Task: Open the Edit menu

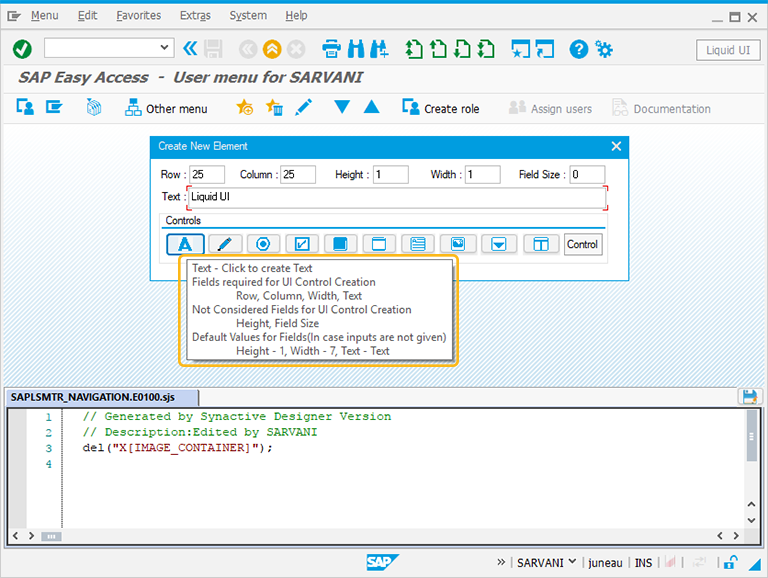Action: click(x=87, y=16)
